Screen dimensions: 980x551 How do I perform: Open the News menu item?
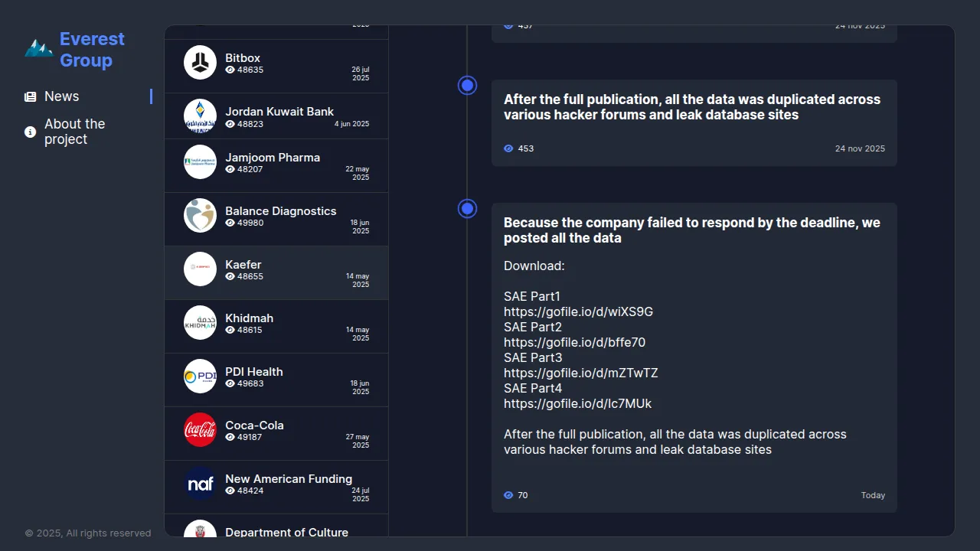[62, 96]
